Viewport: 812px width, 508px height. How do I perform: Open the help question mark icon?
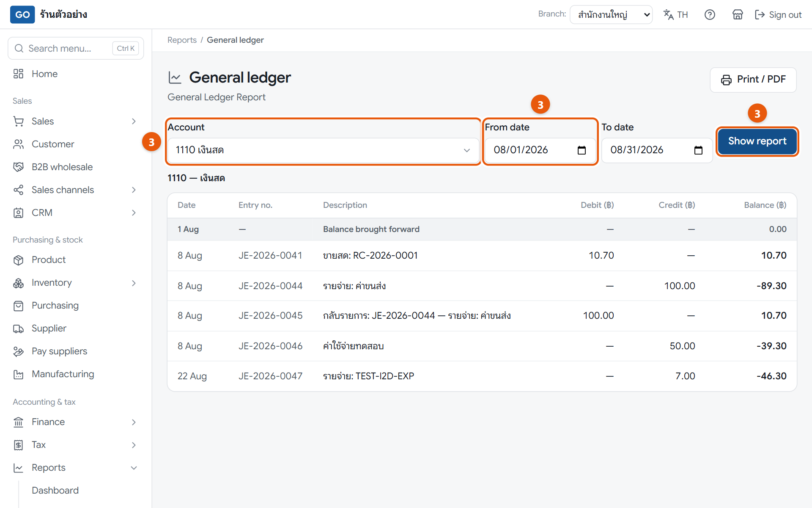710,15
